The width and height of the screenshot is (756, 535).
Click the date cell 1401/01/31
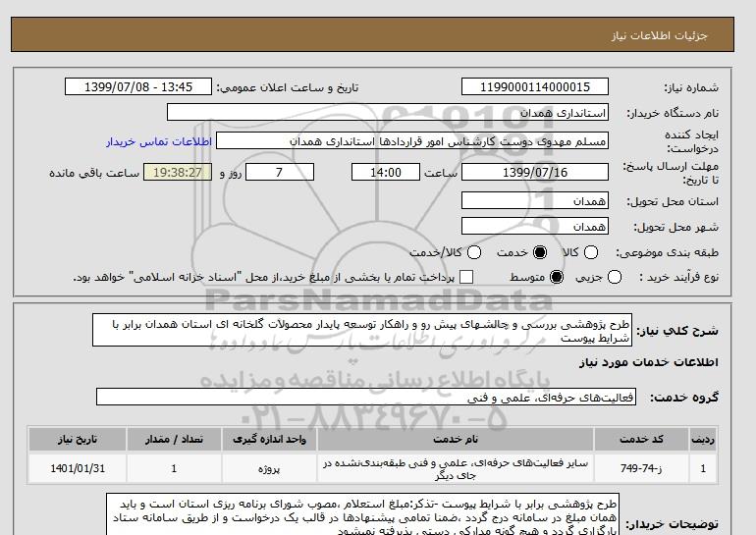78,468
